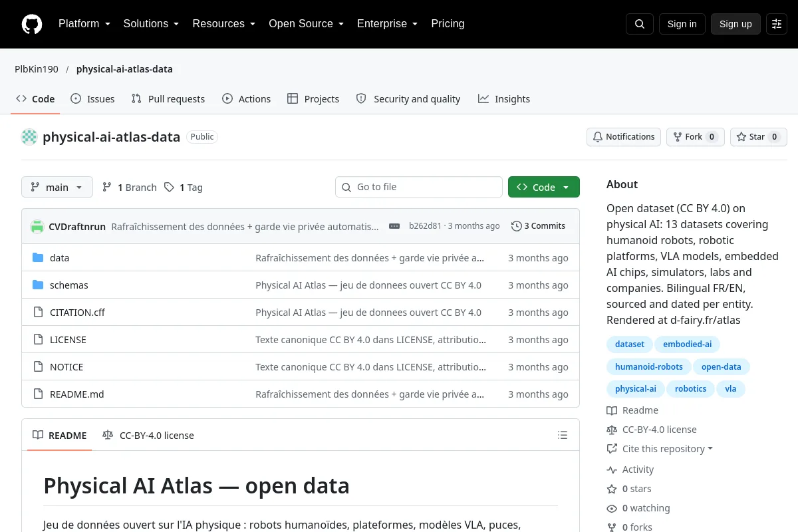Open the Enterprise menu
This screenshot has width=798, height=532.
pos(387,24)
